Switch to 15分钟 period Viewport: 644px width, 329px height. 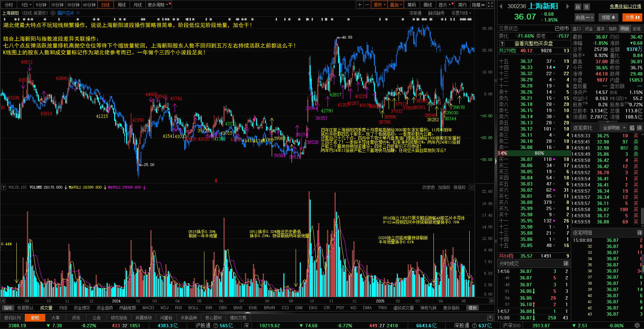pyautogui.click(x=57, y=5)
